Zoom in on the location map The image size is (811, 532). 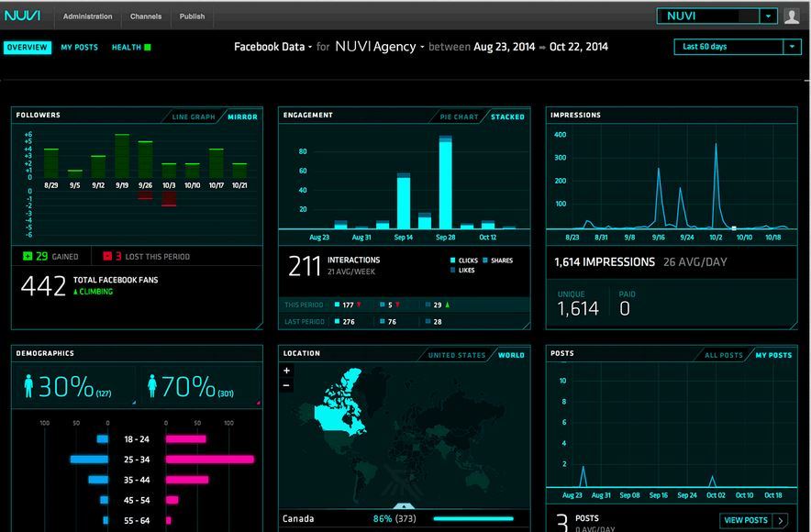coord(286,371)
